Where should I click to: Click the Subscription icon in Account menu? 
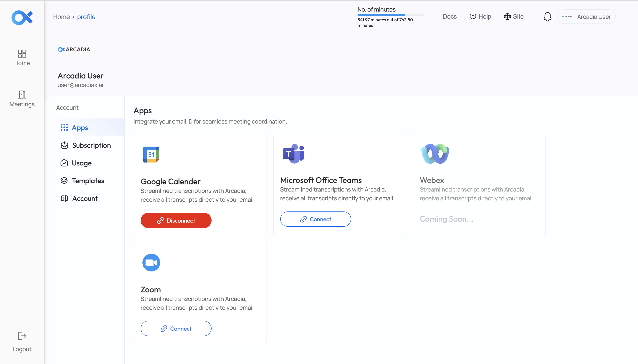tap(64, 145)
